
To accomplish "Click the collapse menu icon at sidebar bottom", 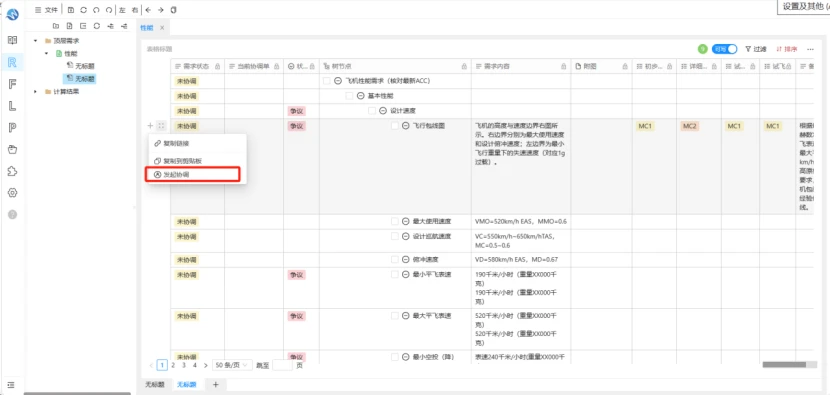I will (12, 385).
